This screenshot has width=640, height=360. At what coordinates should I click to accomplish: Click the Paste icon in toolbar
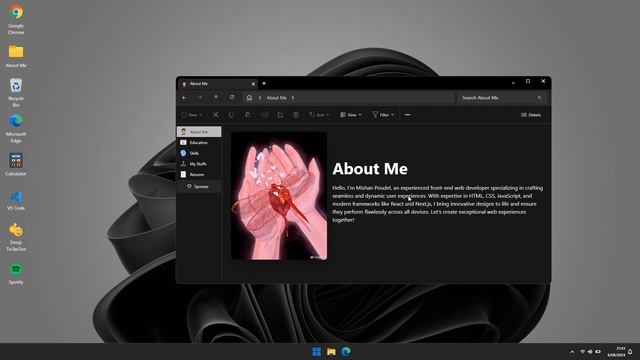click(x=248, y=115)
